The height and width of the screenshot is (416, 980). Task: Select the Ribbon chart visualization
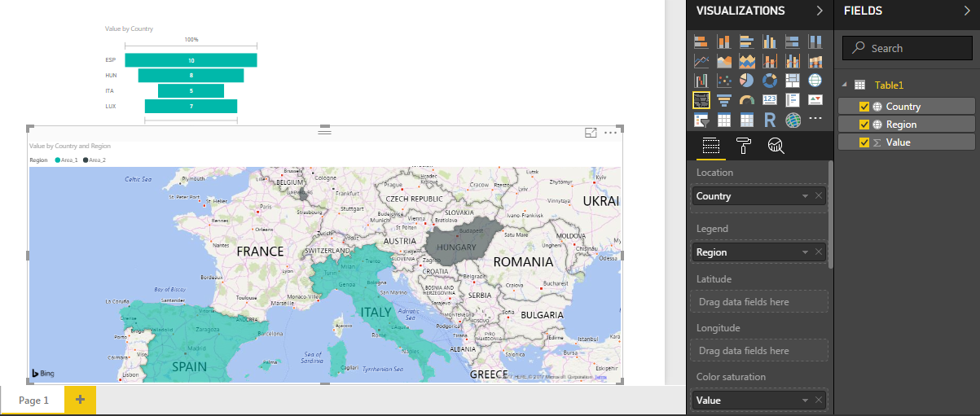(x=815, y=61)
